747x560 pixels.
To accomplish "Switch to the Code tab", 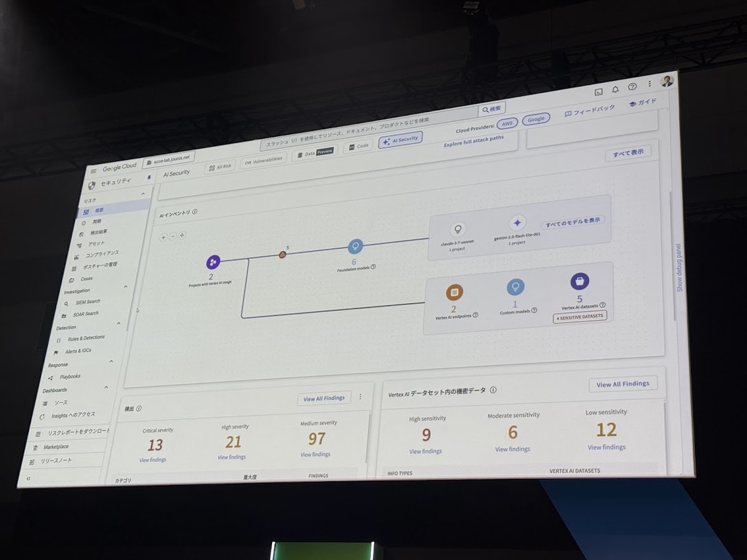I will click(359, 146).
